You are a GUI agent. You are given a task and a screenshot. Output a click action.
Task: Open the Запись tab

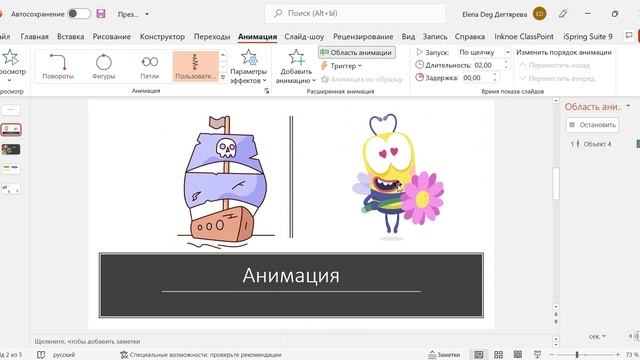[x=435, y=37]
